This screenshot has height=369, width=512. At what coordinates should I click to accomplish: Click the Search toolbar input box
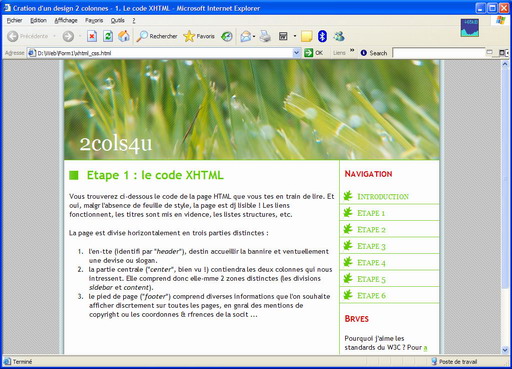click(x=439, y=53)
